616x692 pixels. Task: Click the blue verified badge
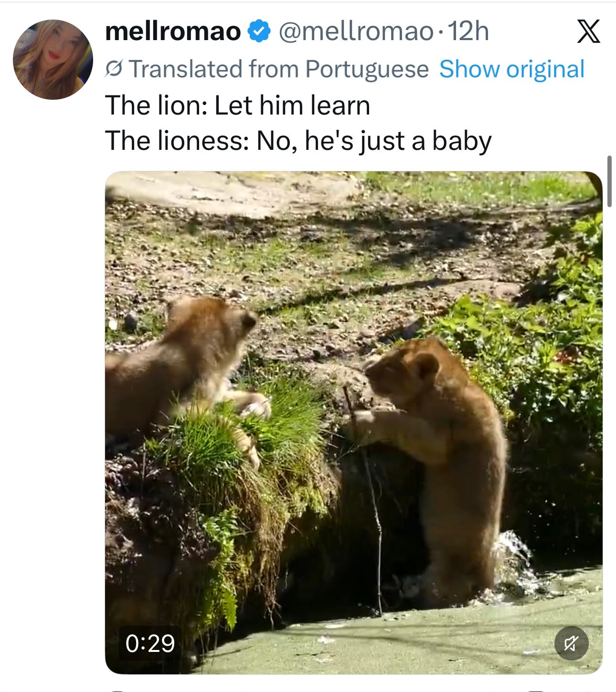pyautogui.click(x=258, y=31)
